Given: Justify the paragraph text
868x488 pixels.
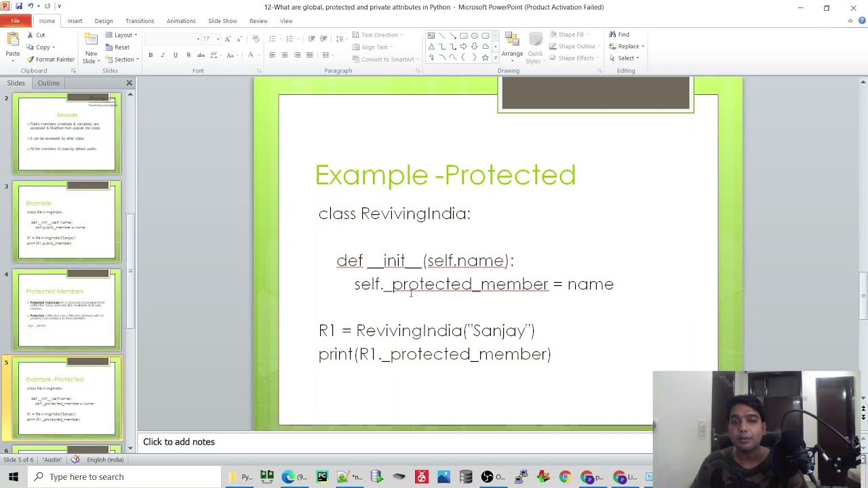Looking at the screenshot, I should click(x=310, y=55).
